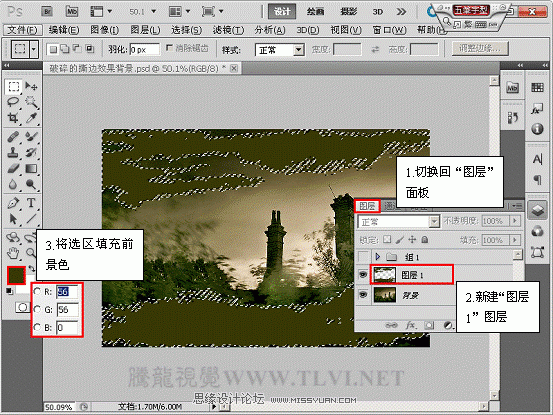Select the Move tool
The image size is (553, 415).
click(x=31, y=86)
